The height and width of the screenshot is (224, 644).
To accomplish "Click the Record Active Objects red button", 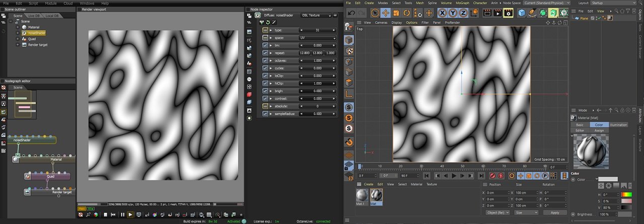I will click(492, 176).
